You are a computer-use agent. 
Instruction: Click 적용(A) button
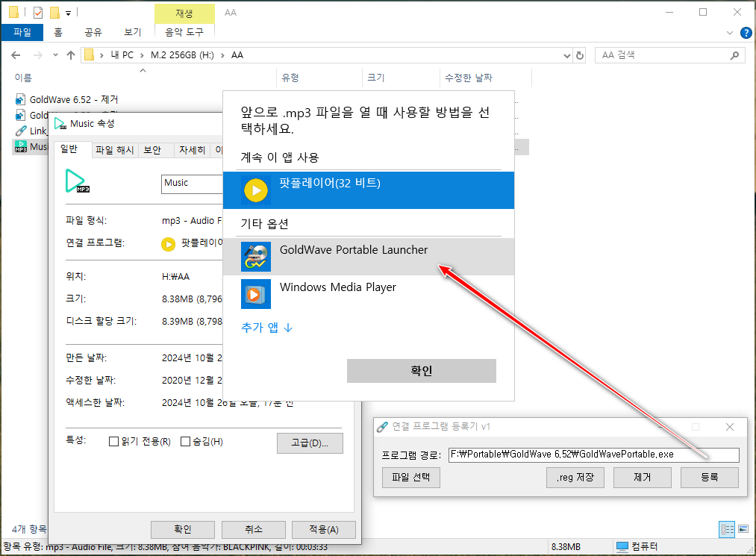pos(324,529)
